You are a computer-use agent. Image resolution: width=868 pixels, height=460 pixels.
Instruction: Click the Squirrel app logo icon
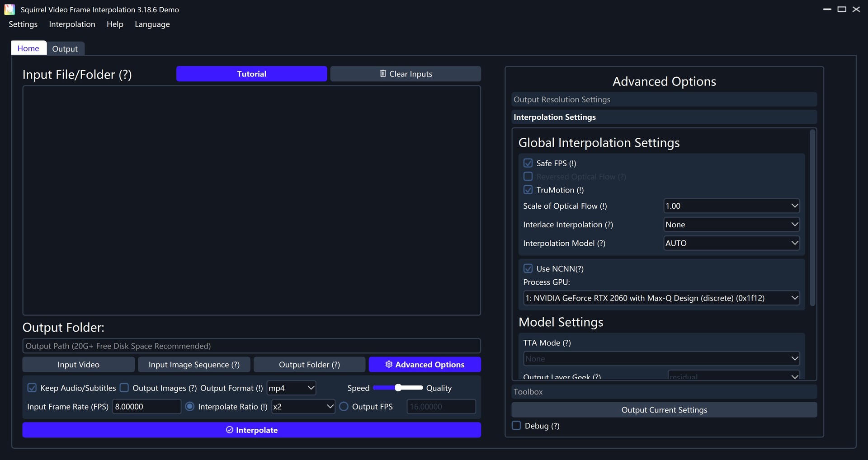9,9
